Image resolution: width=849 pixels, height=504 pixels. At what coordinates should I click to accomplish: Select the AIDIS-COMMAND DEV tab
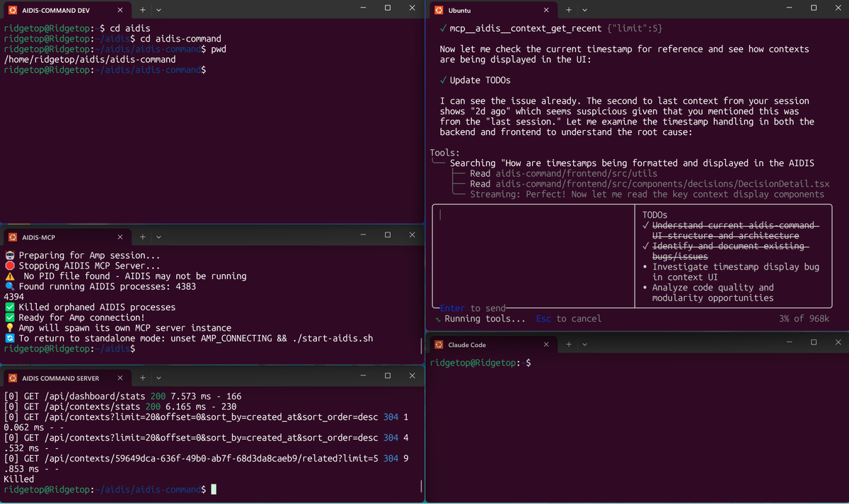pos(67,11)
